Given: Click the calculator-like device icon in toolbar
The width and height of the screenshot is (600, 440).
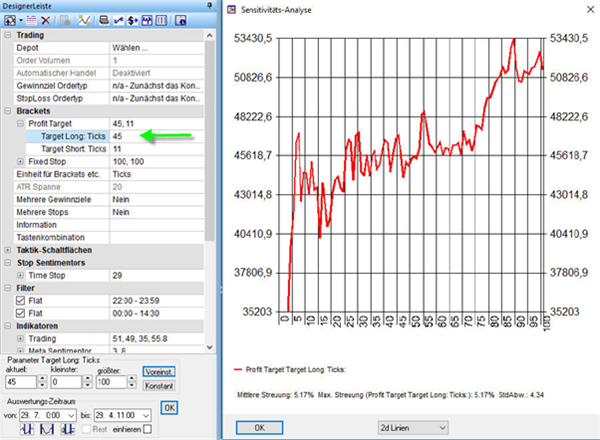Looking at the screenshot, I should 104,20.
